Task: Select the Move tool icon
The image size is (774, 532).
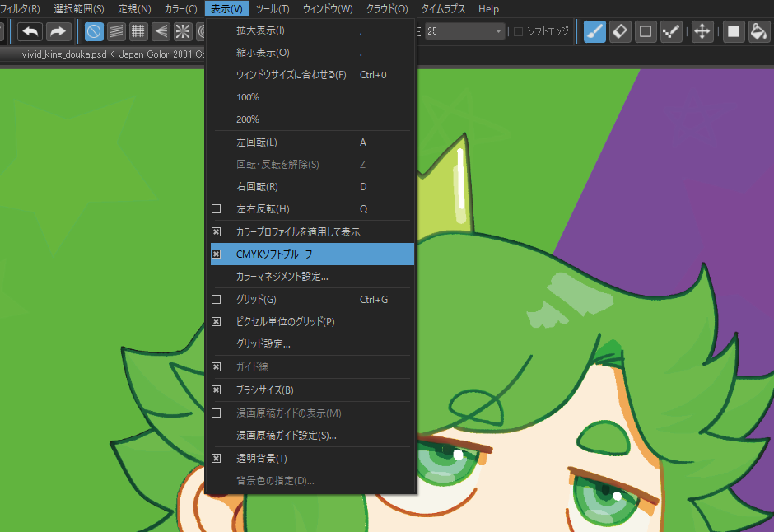Action: (702, 31)
